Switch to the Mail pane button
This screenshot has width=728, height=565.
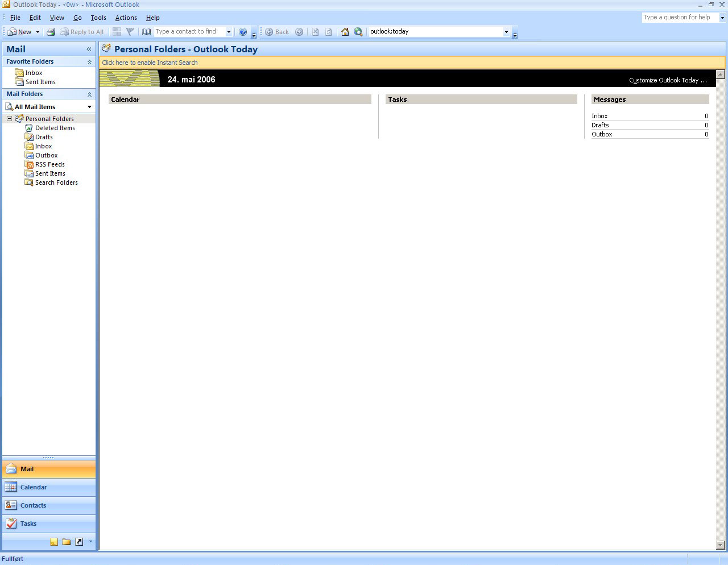[49, 469]
